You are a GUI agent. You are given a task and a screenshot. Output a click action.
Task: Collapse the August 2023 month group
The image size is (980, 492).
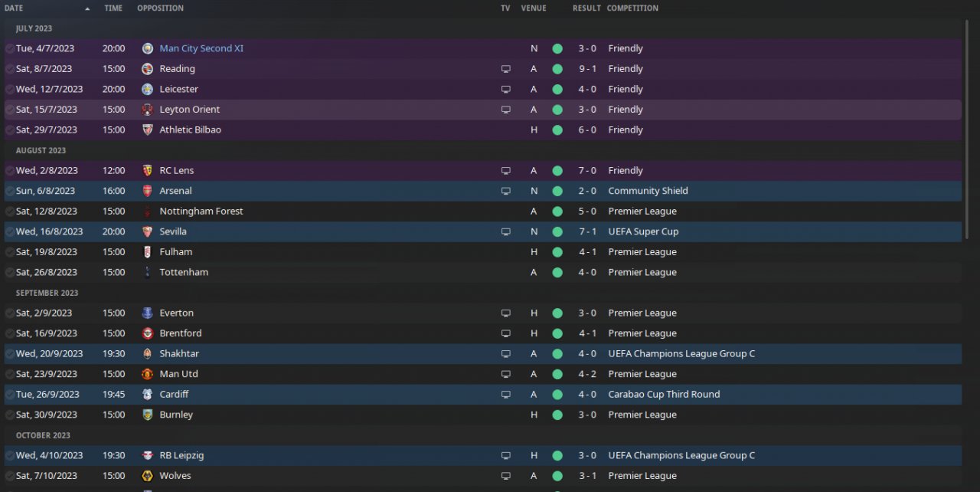point(41,151)
